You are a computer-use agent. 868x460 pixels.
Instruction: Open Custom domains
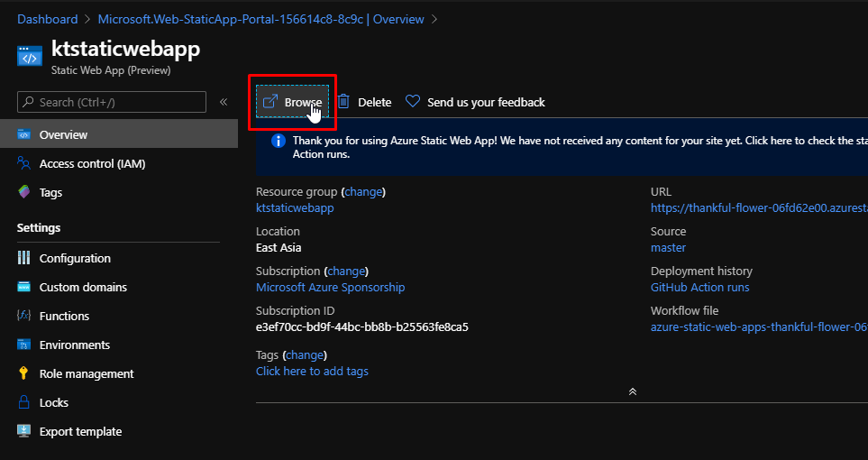(x=83, y=287)
